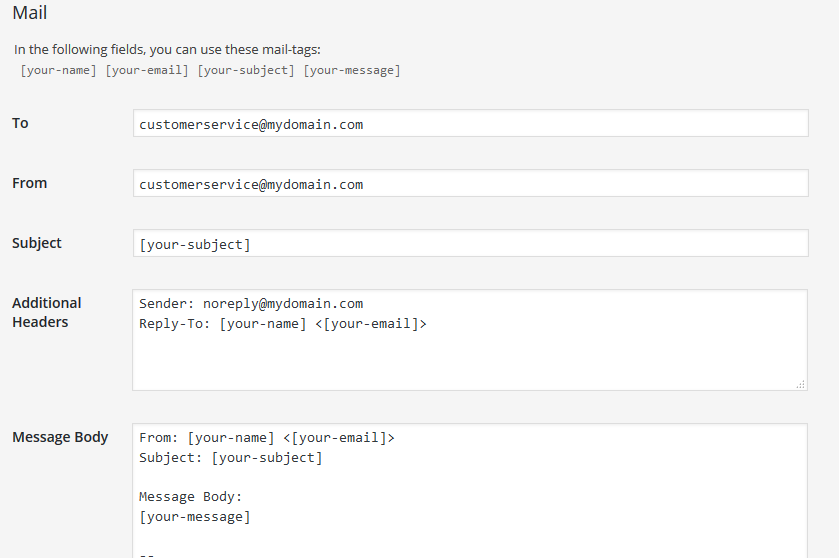Viewport: 839px width, 558px height.
Task: Click the [your-message] line in Message Body
Action: [x=195, y=517]
